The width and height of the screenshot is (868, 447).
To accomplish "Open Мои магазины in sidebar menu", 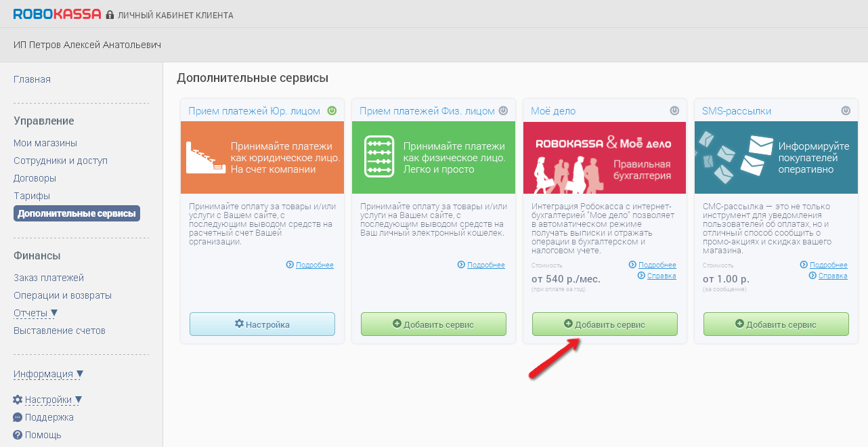I will (x=45, y=143).
